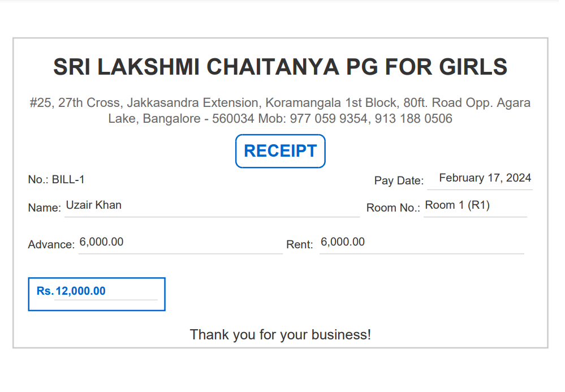The width and height of the screenshot is (565, 392).
Task: Click the Rent label
Action: pyautogui.click(x=300, y=245)
